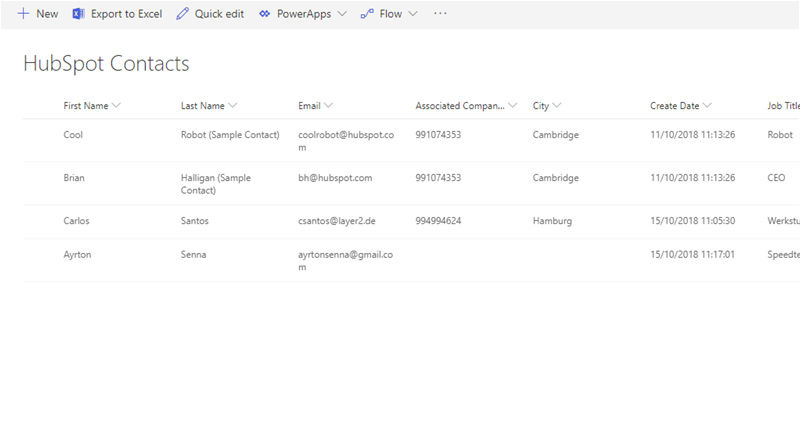Open the First Name column dropdown
This screenshot has width=800, height=438.
point(117,105)
